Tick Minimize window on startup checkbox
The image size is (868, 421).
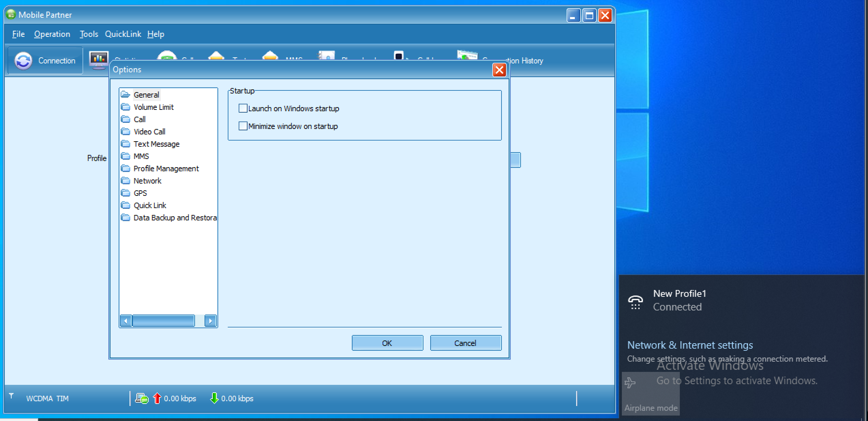tap(243, 126)
